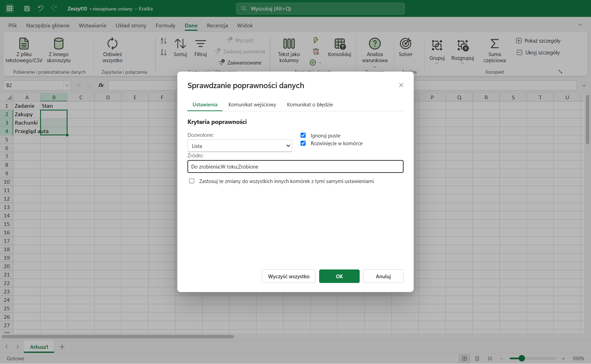Click the Wyczyść wszystko button
The height and width of the screenshot is (364, 591).
[x=289, y=276]
